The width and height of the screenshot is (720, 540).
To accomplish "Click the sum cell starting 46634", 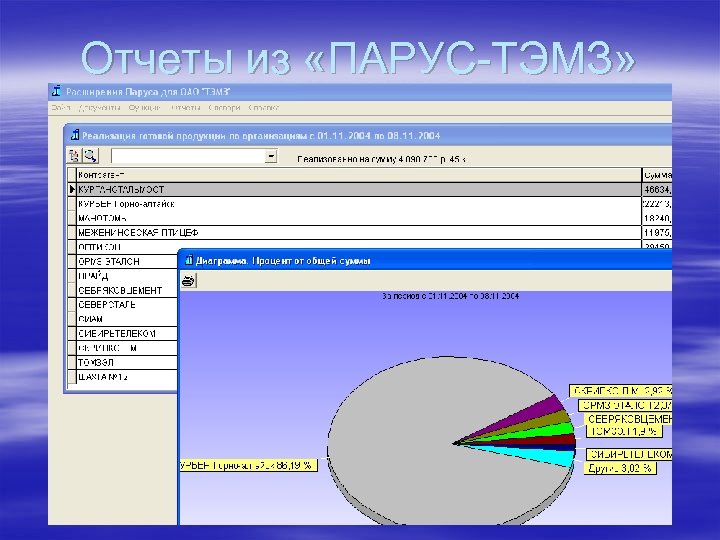I will tap(657, 189).
